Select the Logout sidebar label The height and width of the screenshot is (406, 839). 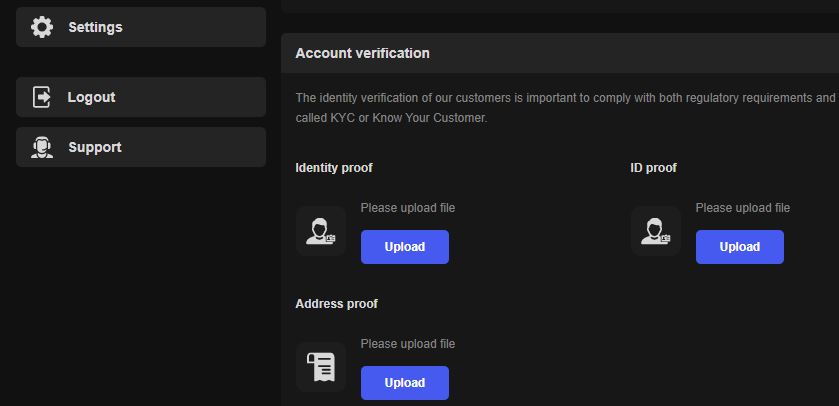(91, 97)
